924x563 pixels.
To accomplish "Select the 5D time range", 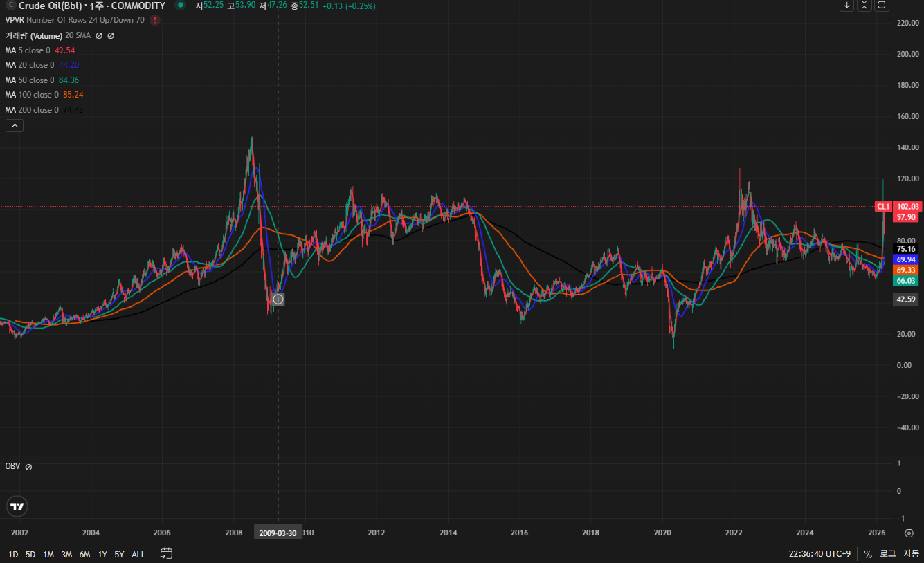I will 30,554.
